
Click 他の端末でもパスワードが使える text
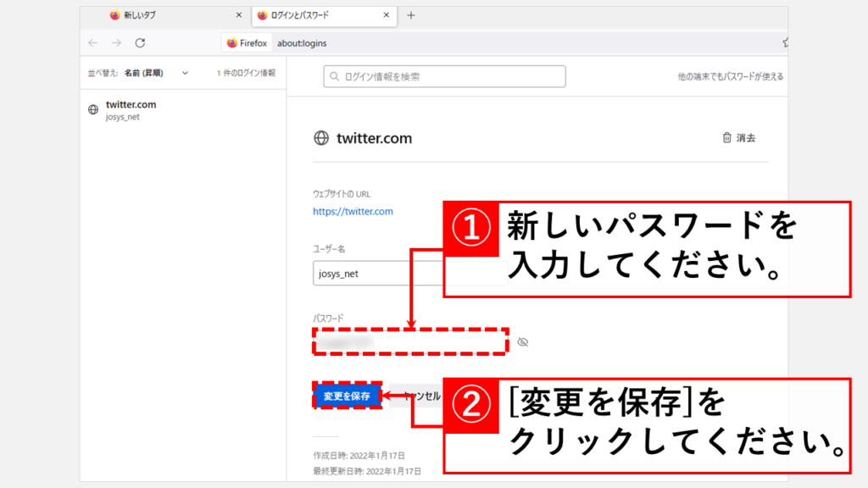click(x=730, y=76)
